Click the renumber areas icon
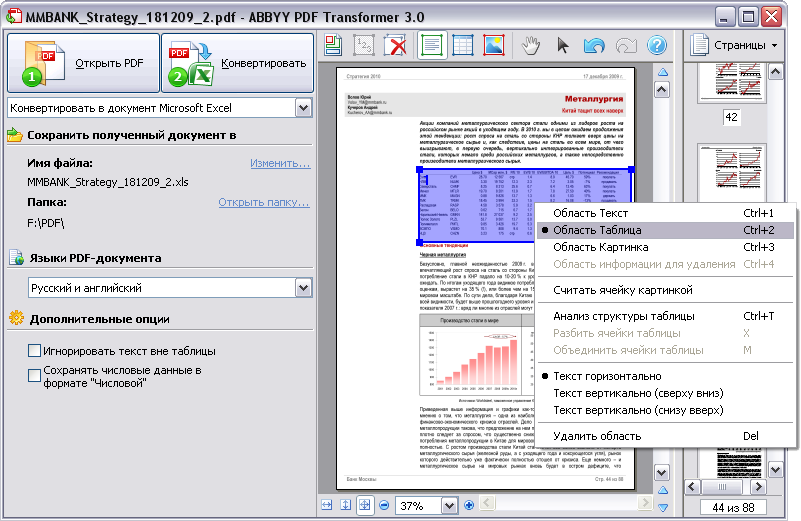The height and width of the screenshot is (521, 801). 364,45
